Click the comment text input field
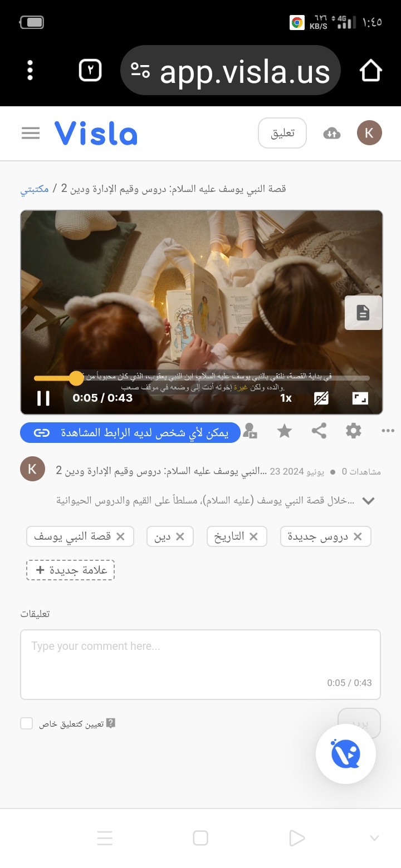Image resolution: width=401 pixels, height=868 pixels. (200, 664)
